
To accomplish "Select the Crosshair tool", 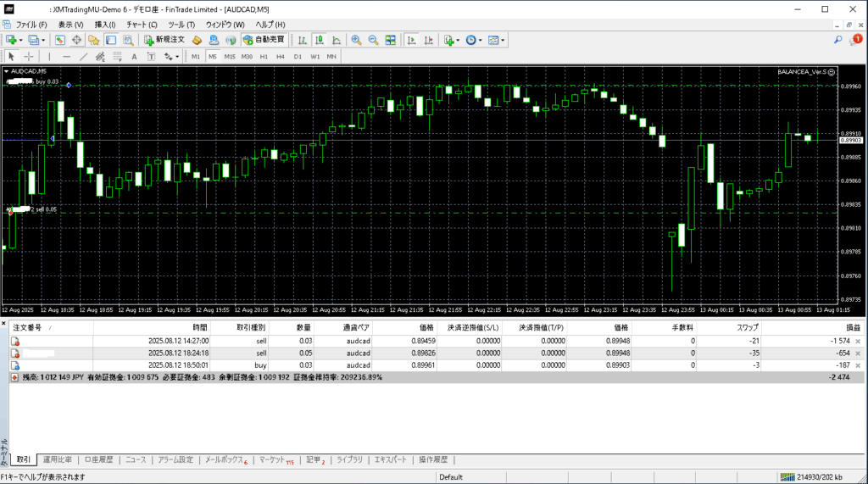I will click(28, 57).
